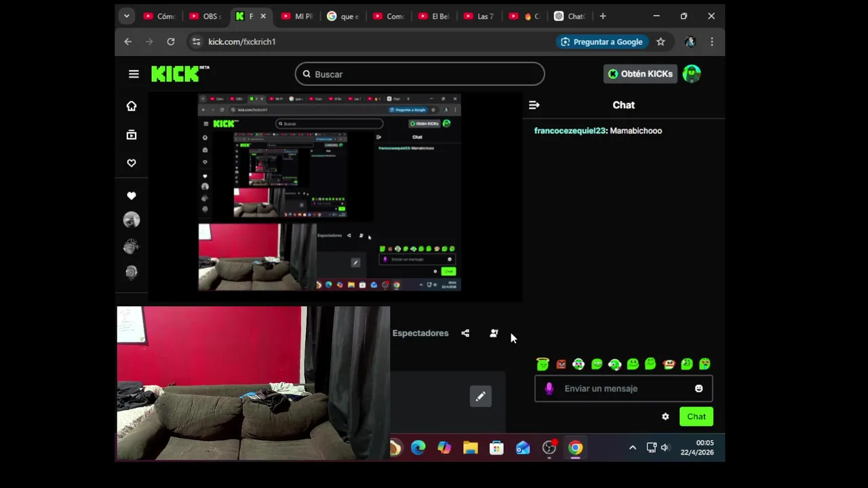Click the filled white heart sidebar icon

[132, 196]
